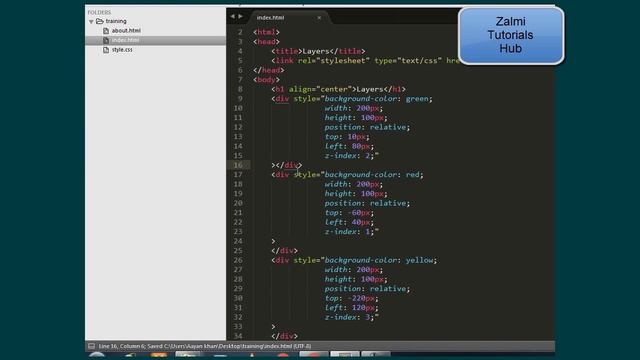
Task: Click the title Layers line
Action: click(x=318, y=51)
